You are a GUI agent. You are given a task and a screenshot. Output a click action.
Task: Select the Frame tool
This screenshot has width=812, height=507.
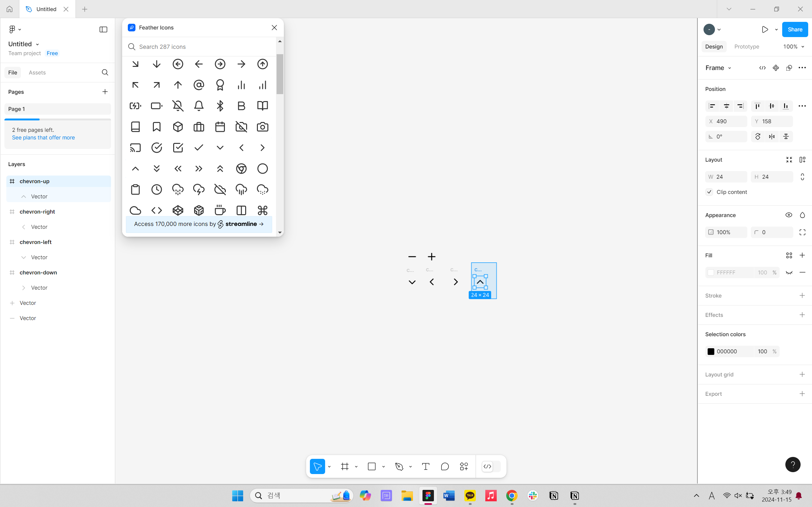[344, 466]
